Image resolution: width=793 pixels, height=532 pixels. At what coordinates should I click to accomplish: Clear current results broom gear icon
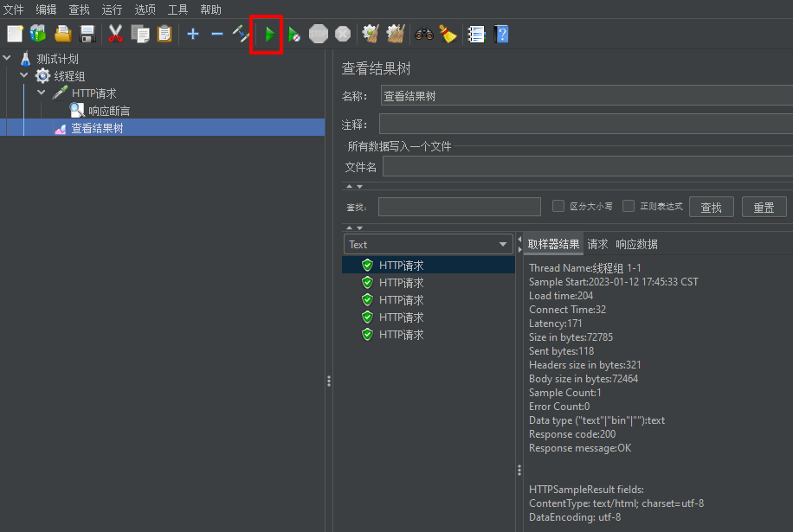[371, 34]
